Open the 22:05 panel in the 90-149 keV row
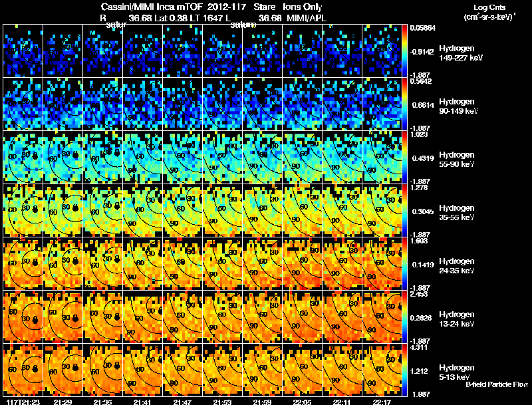 [x=303, y=104]
